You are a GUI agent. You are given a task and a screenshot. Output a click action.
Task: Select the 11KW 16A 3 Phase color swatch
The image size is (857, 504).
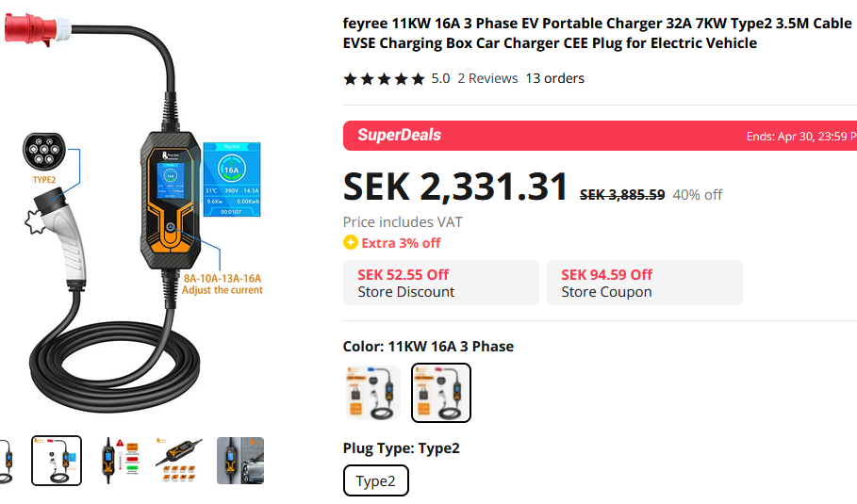click(441, 393)
